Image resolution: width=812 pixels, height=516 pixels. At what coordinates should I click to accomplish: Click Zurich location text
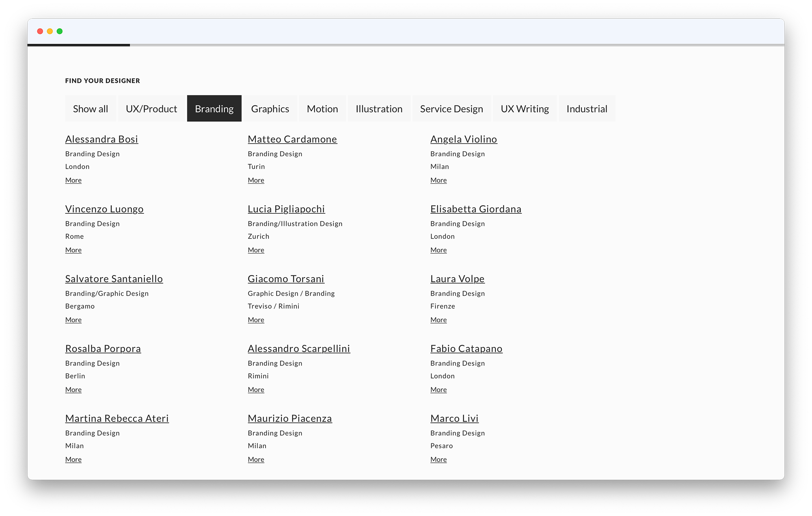point(259,236)
